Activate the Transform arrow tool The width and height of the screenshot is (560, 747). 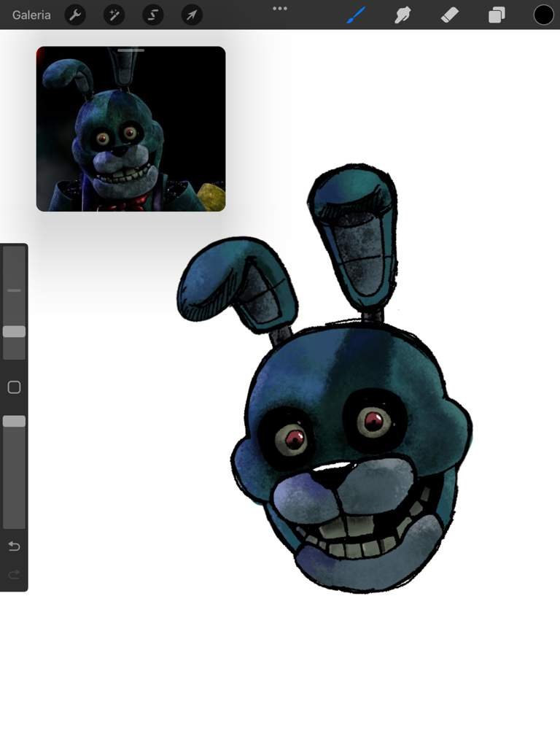pyautogui.click(x=192, y=15)
